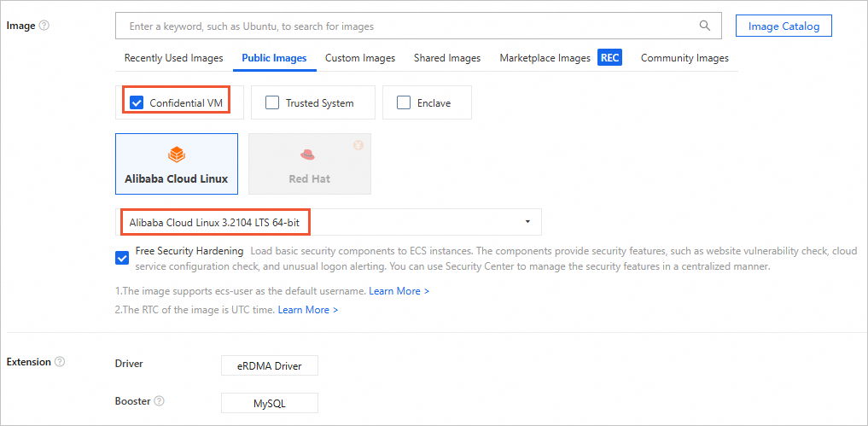This screenshot has height=426, width=868.
Task: Click the eRDMA Driver button
Action: tap(270, 365)
